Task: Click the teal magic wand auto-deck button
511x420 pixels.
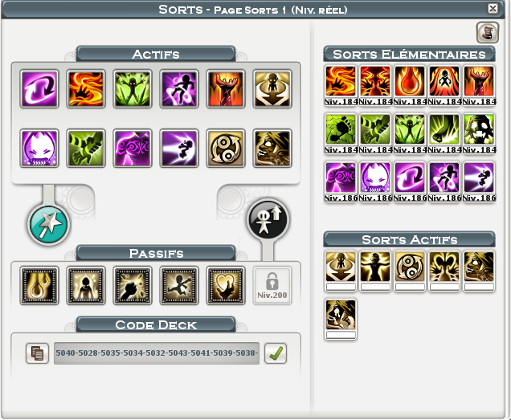Action: point(48,224)
